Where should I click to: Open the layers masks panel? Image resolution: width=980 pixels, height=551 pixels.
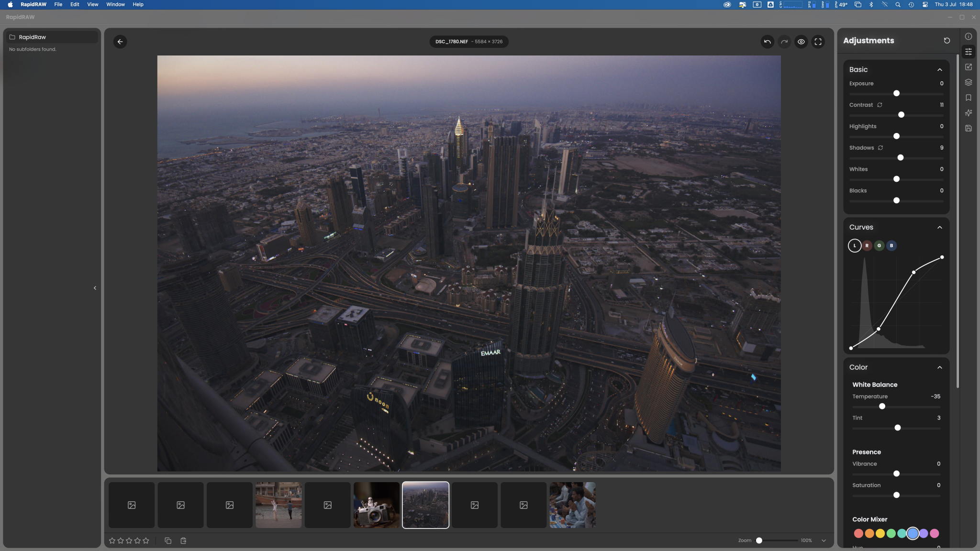tap(968, 82)
